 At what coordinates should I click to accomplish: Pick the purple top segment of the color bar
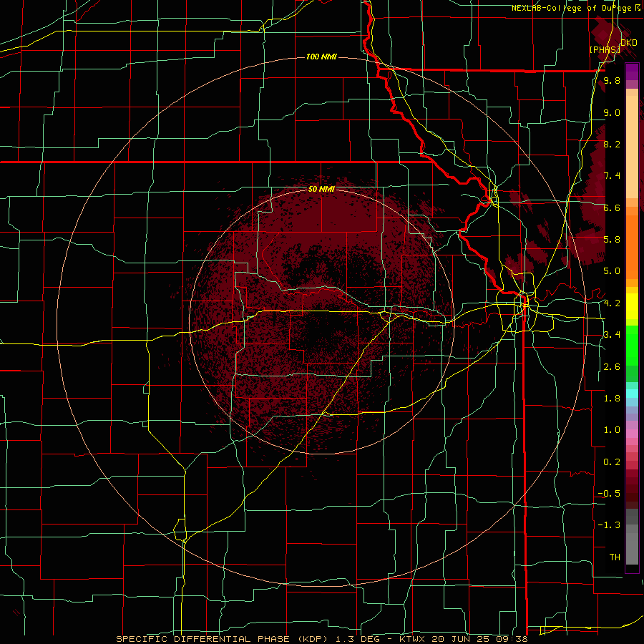(632, 72)
